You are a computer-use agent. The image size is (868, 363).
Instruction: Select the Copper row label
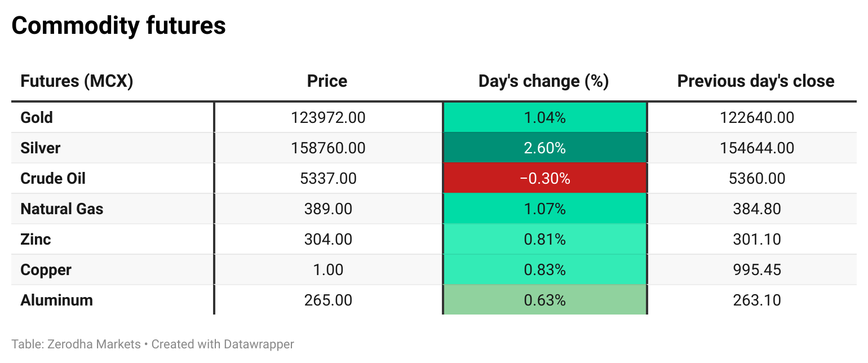pyautogui.click(x=46, y=270)
